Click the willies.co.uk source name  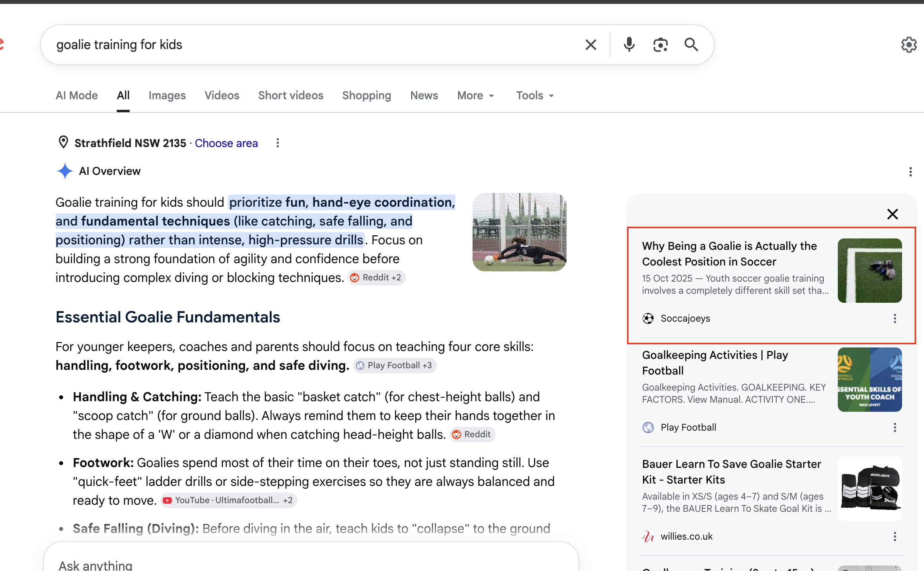(687, 536)
